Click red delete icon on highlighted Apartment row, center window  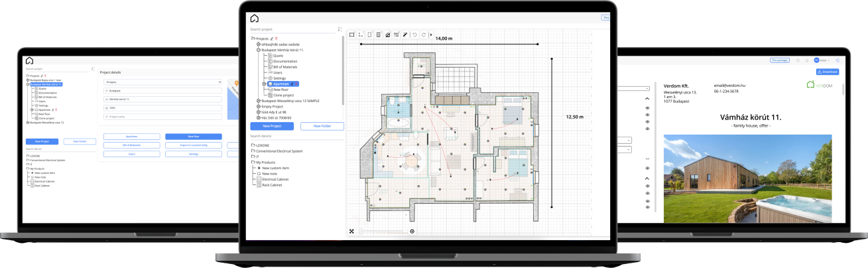click(296, 84)
